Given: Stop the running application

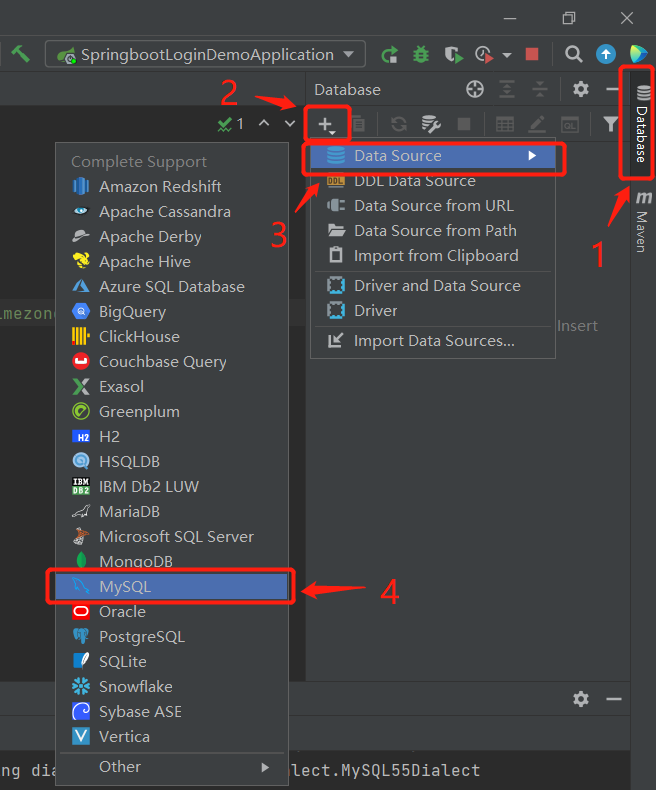Looking at the screenshot, I should pos(532,54).
